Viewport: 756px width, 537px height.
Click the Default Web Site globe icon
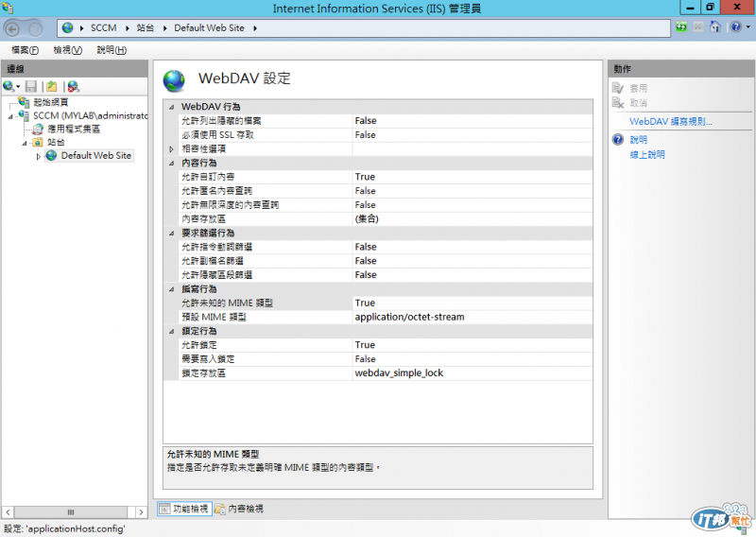(51, 155)
